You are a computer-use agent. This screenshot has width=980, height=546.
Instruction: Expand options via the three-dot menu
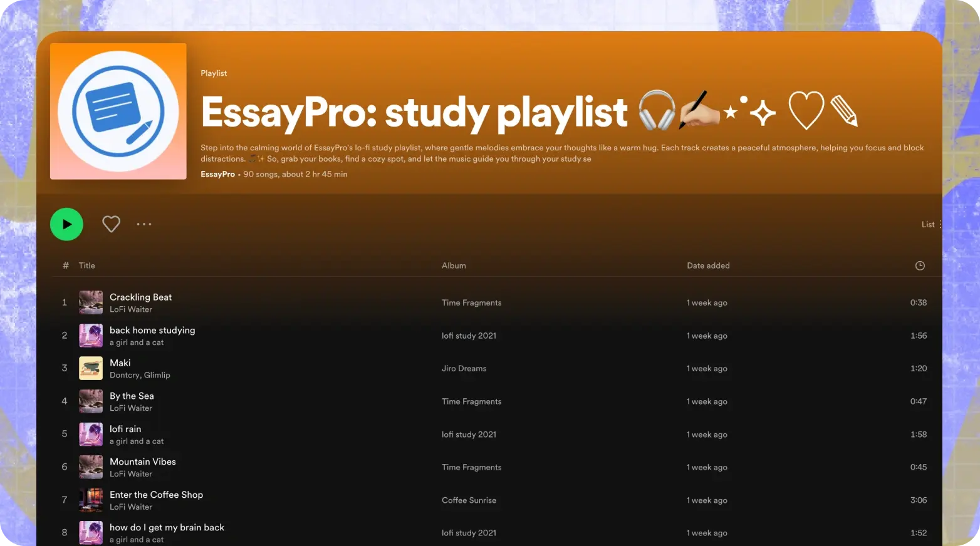(144, 224)
